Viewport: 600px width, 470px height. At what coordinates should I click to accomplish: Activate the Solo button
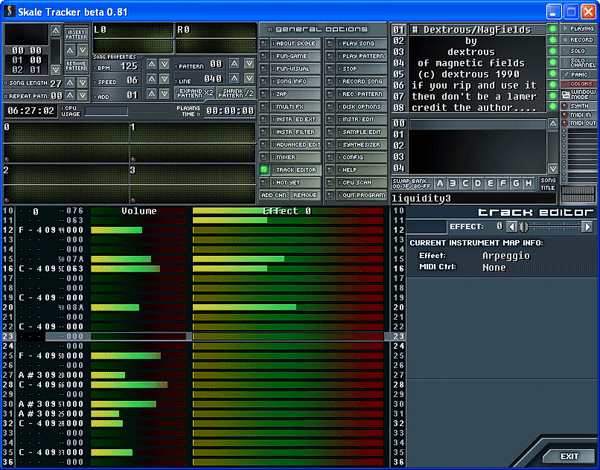pyautogui.click(x=578, y=51)
